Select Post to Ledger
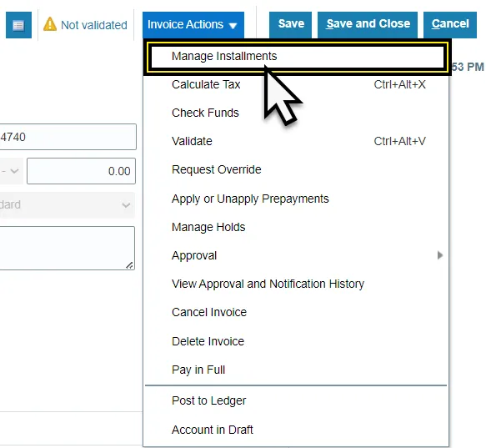Screen dimensions: 486x448 296,400
